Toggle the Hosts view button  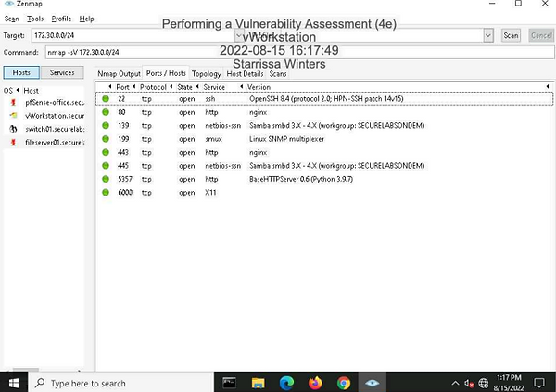pyautogui.click(x=21, y=72)
